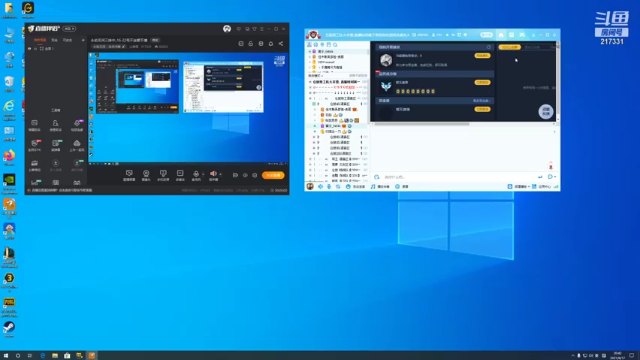
Task: Select the highlighted top user row in YY's list
Action: point(337,51)
